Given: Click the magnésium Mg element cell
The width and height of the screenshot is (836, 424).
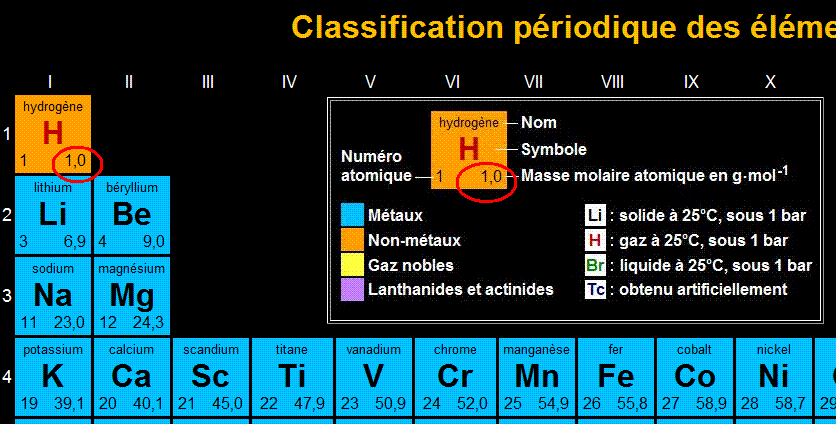Looking at the screenshot, I should [132, 295].
